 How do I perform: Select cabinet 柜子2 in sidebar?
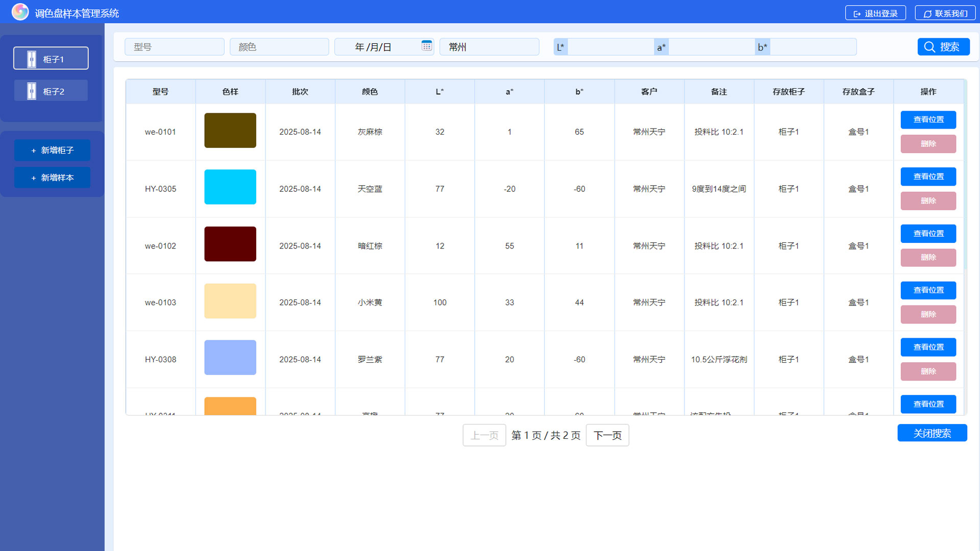click(51, 91)
